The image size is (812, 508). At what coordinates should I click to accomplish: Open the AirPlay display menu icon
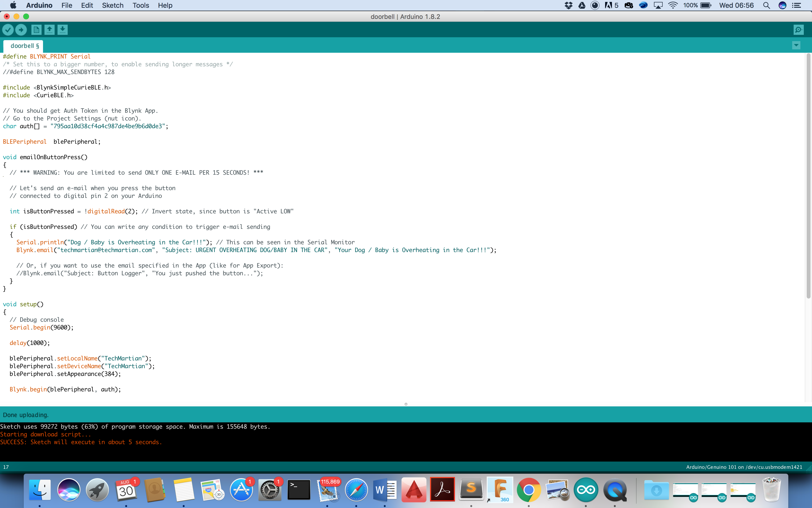click(658, 5)
